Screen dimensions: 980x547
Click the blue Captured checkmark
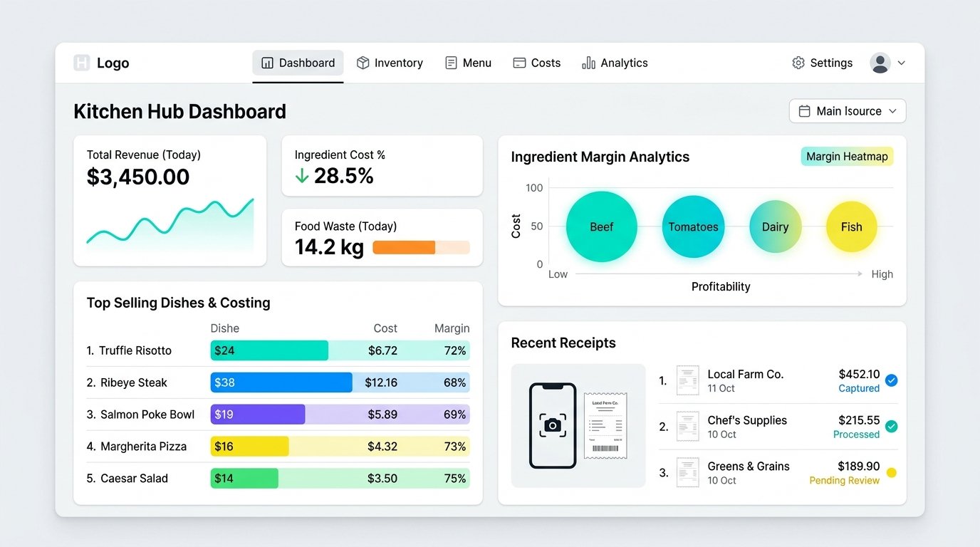click(892, 381)
